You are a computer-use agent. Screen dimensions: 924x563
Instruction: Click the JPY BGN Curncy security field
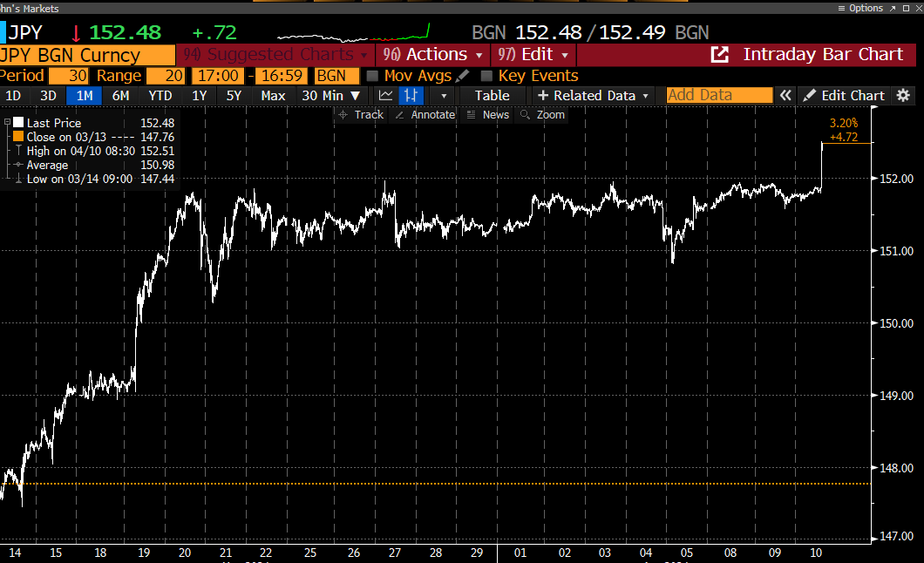point(87,55)
